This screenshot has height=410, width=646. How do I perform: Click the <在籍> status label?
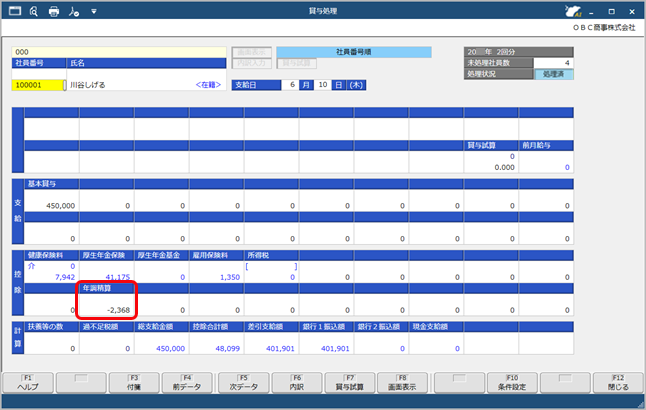pos(208,85)
